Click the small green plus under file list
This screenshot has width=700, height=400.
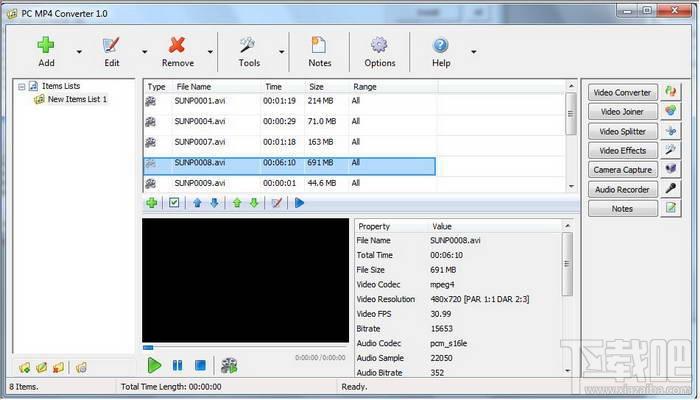(152, 203)
